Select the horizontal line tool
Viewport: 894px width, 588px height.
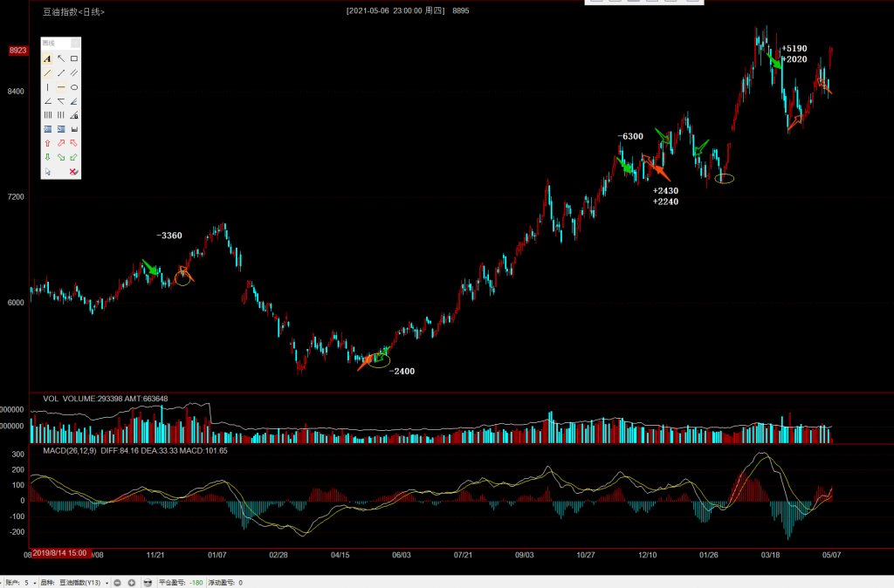click(x=61, y=87)
